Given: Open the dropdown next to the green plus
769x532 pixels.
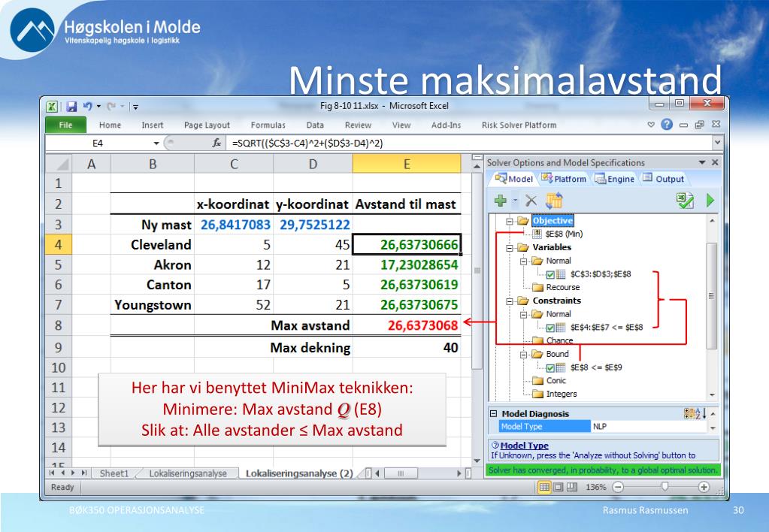Looking at the screenshot, I should pos(515,201).
